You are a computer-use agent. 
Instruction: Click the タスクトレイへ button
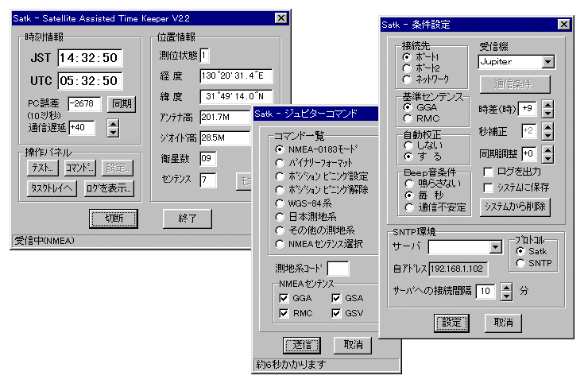(x=52, y=188)
